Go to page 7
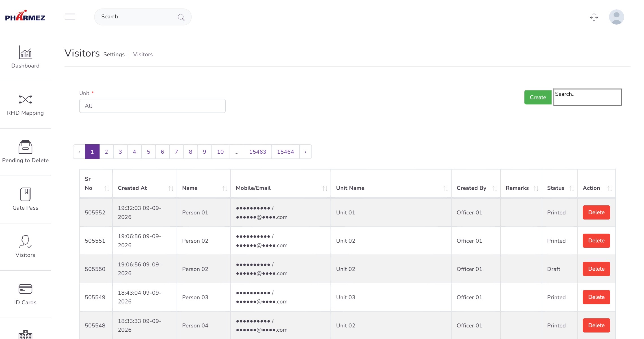The image size is (644, 339). 176,152
